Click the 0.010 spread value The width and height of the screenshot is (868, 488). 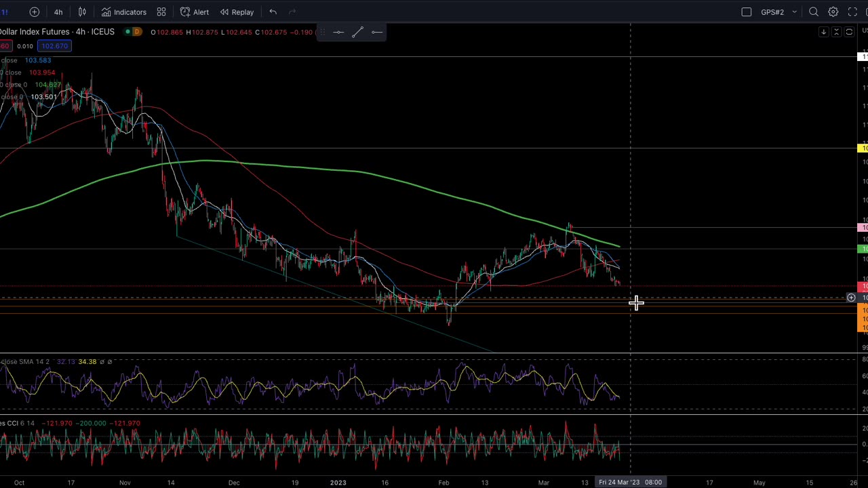click(x=25, y=46)
